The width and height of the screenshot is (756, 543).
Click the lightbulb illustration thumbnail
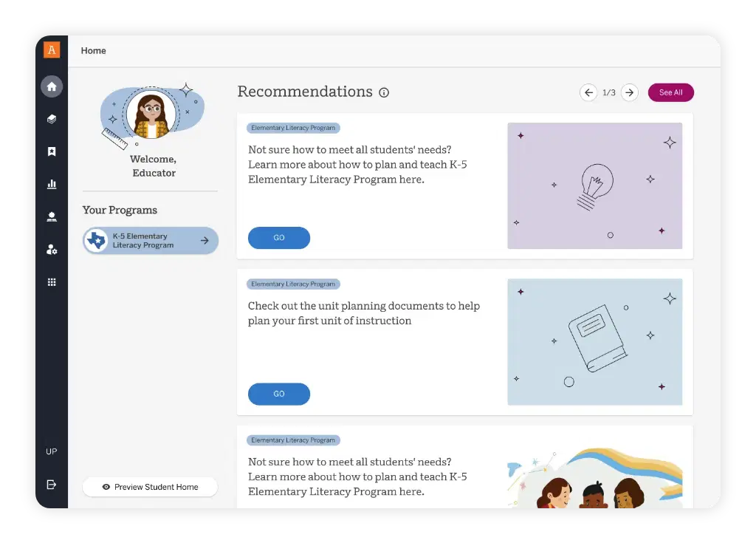click(x=594, y=186)
